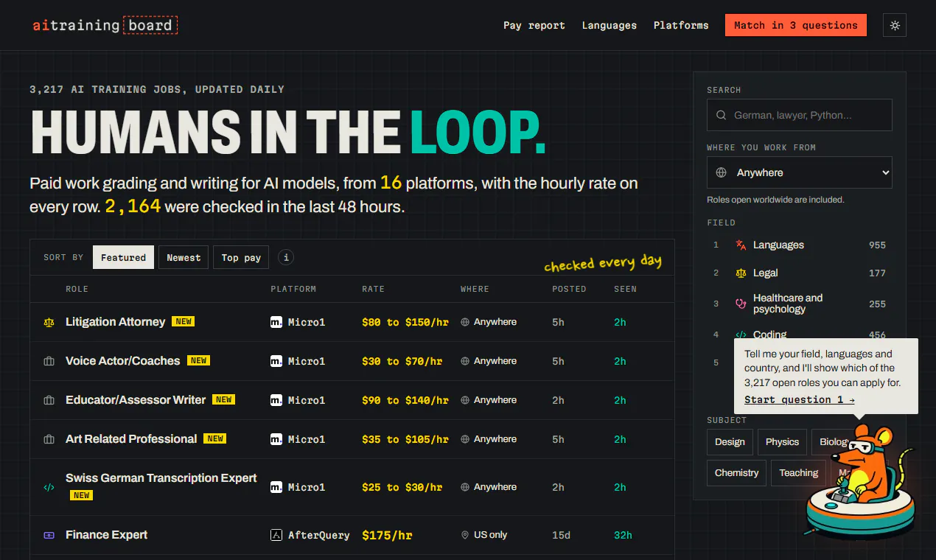This screenshot has height=560, width=936.
Task: Open Pay report in the top navigation
Action: (x=534, y=25)
